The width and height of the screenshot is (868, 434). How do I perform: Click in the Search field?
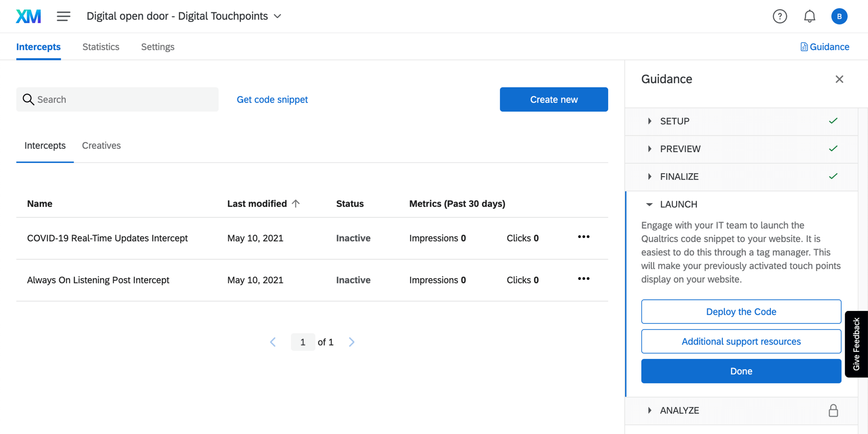coord(117,100)
